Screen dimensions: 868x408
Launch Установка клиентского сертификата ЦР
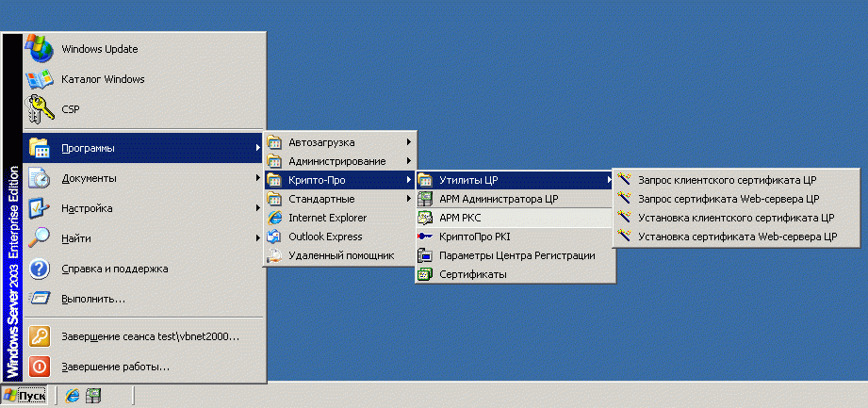point(736,218)
